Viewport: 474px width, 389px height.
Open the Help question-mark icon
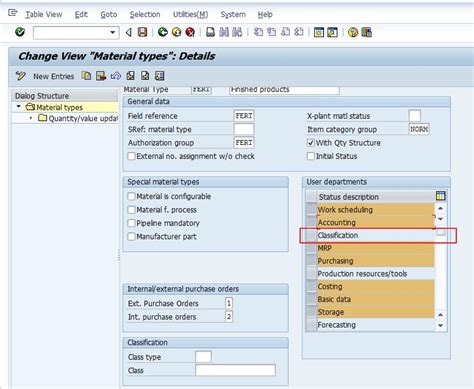click(x=353, y=32)
